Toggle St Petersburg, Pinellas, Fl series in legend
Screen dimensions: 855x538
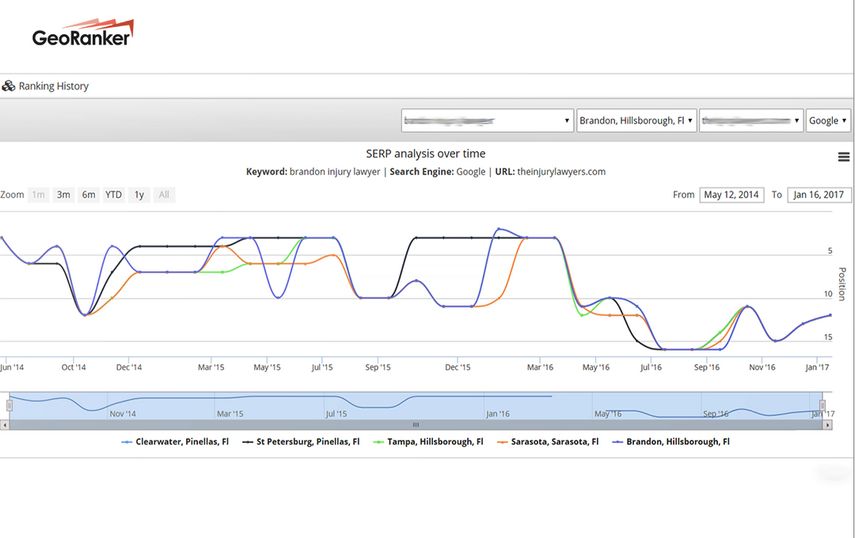[x=301, y=442]
